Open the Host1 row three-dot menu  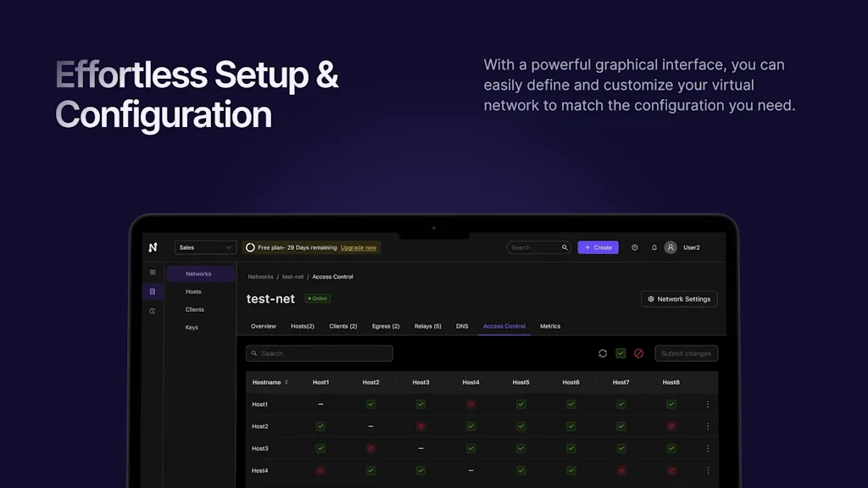point(708,404)
